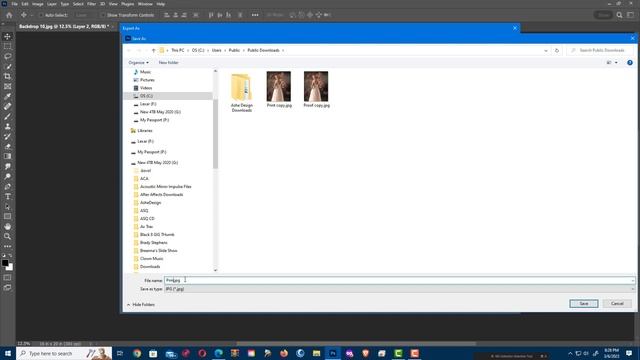
Task: Go up one folder level arrow
Action: point(153,50)
